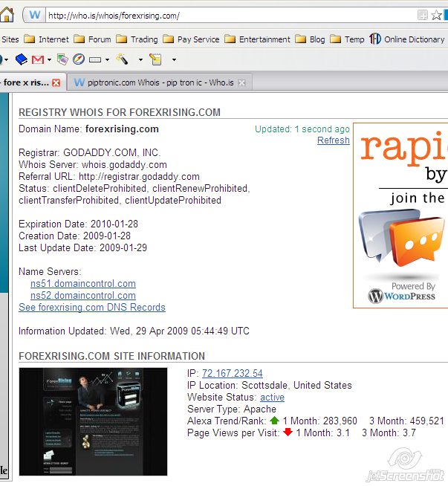Click the stacked photos toolbar icon
The image size is (448, 486).
pyautogui.click(x=62, y=59)
